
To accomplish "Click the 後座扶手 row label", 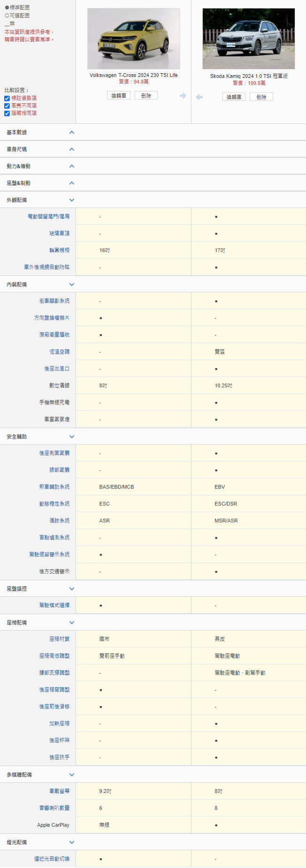I will 60,757.
